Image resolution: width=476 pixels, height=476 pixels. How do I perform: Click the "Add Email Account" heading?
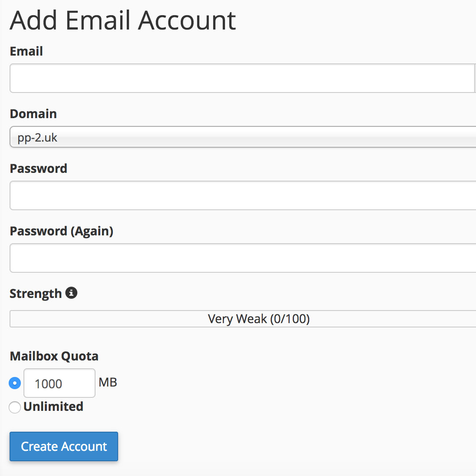[123, 20]
